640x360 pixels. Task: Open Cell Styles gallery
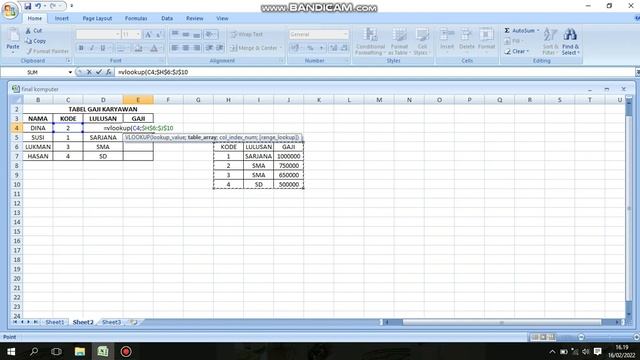click(x=422, y=41)
